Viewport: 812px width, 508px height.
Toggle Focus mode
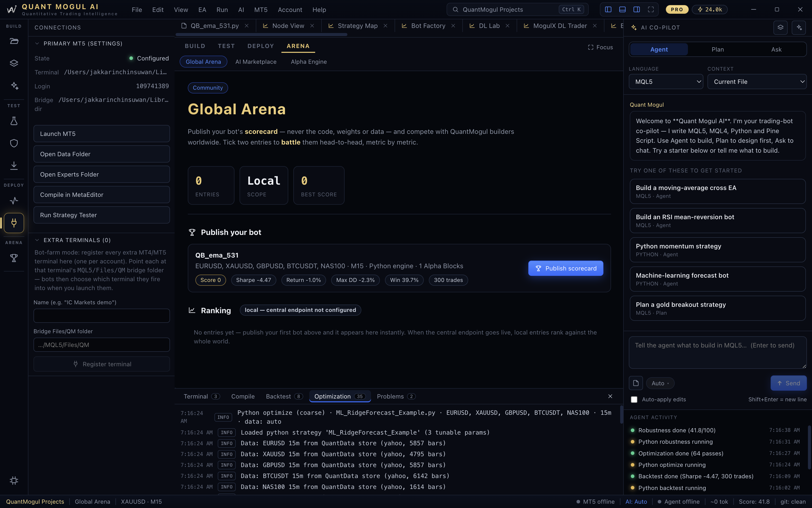tap(600, 47)
